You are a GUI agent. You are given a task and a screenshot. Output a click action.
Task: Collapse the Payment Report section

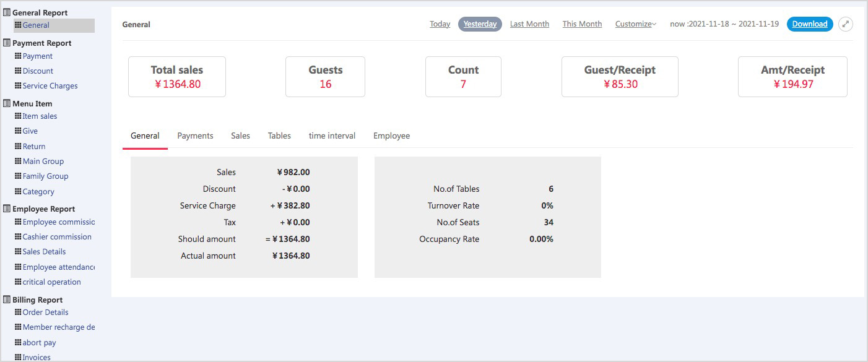coord(41,43)
